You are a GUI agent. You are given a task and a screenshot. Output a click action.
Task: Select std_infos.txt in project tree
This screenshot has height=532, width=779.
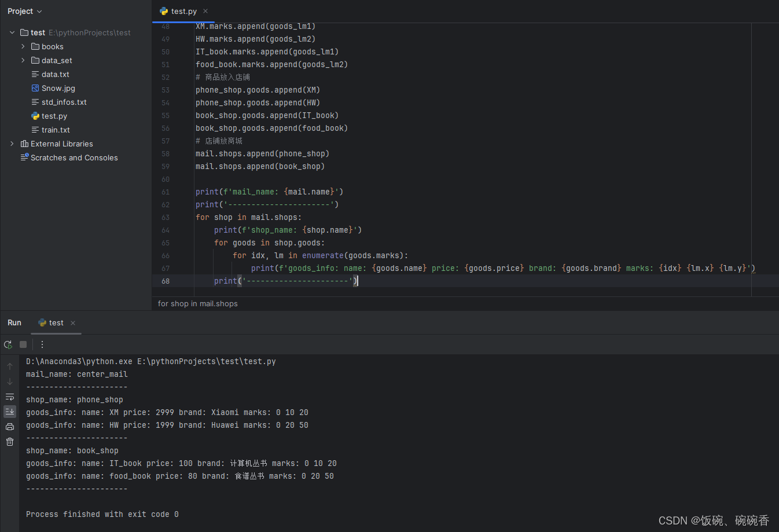pos(64,102)
